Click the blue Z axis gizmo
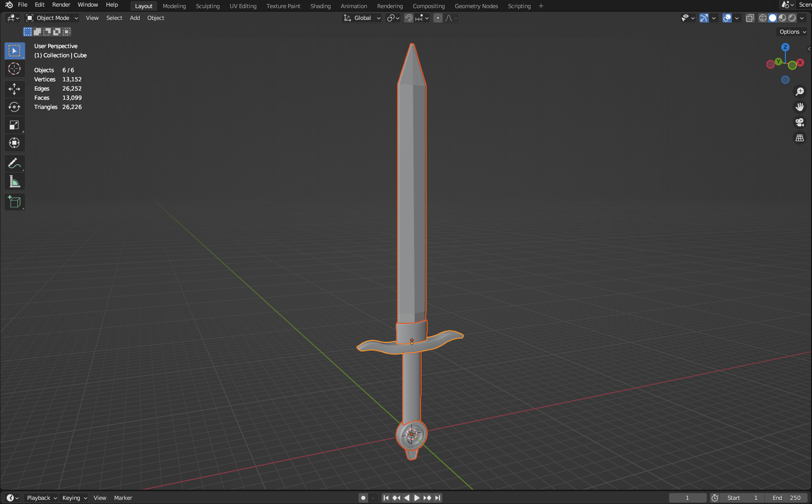812x504 pixels. click(x=785, y=47)
